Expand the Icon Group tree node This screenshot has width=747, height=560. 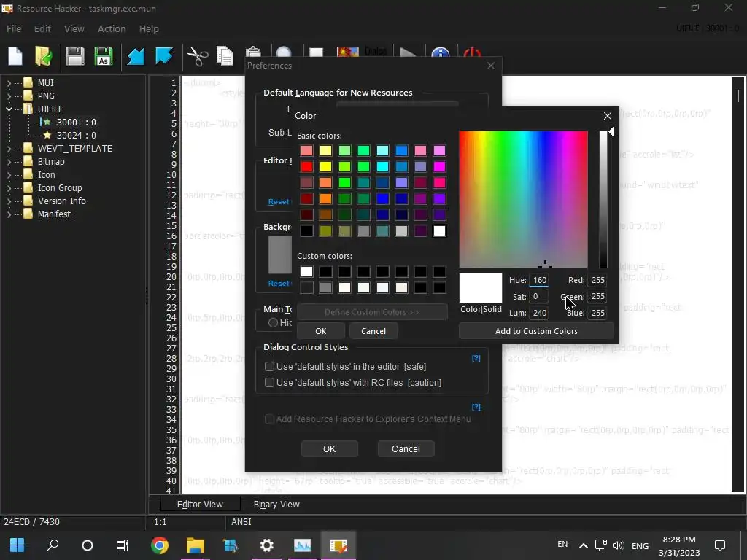9,188
